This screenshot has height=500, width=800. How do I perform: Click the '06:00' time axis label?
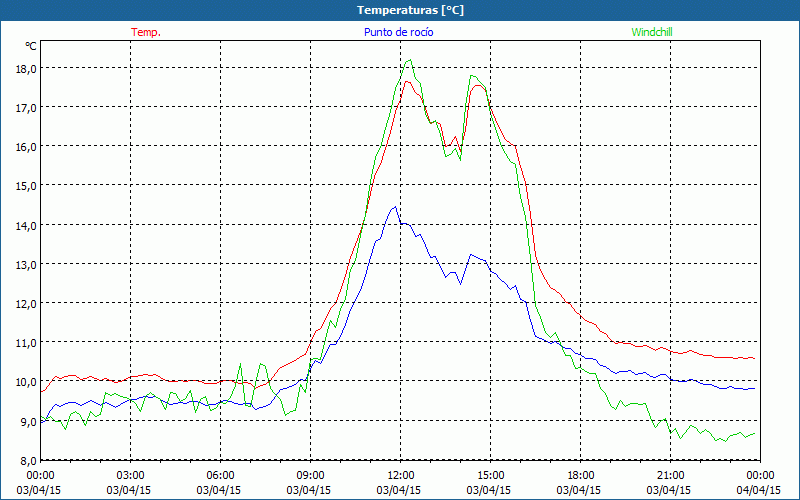(220, 476)
